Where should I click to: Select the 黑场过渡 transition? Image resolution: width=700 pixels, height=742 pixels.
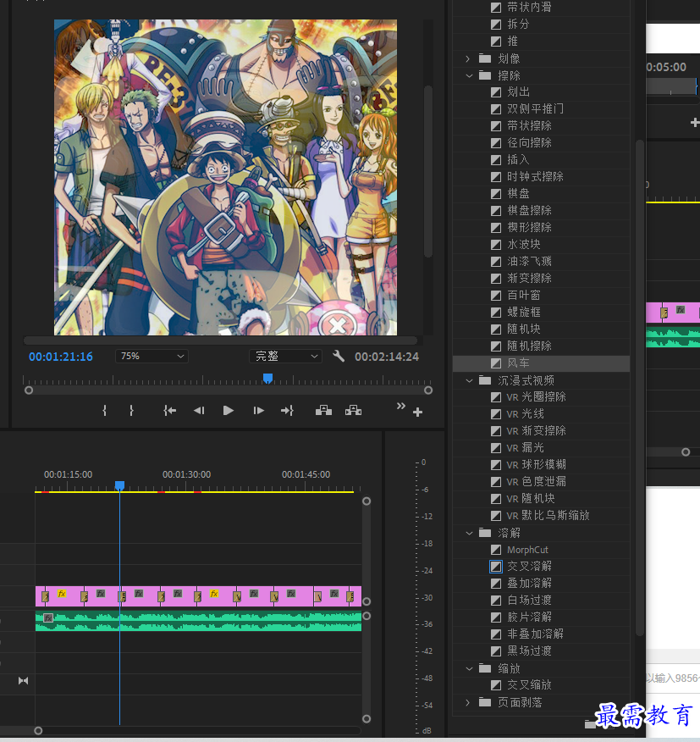coord(529,651)
